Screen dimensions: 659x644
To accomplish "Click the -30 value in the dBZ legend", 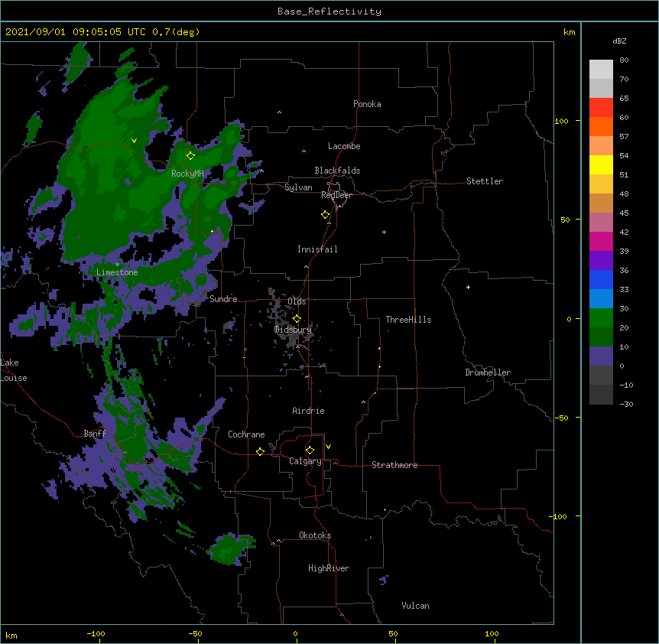I will pos(626,404).
